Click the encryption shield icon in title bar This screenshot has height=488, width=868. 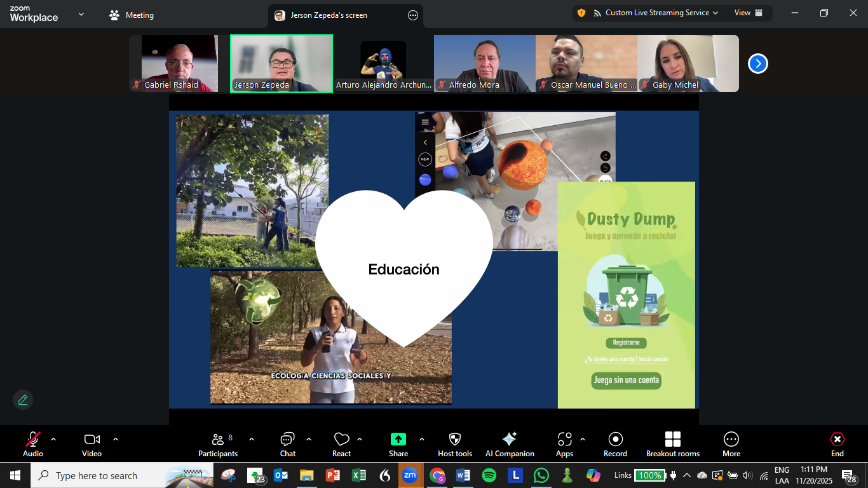[581, 13]
